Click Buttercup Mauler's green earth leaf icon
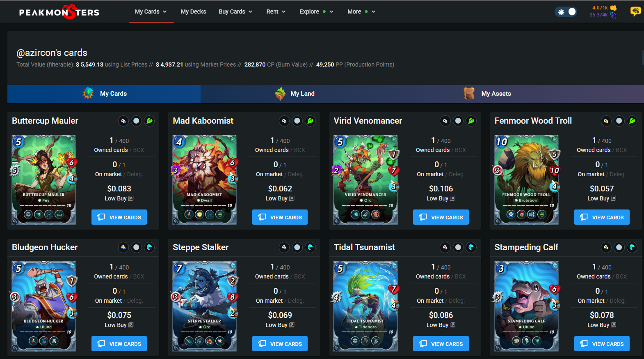Screen dimensions: 644x359 pyautogui.click(x=150, y=121)
